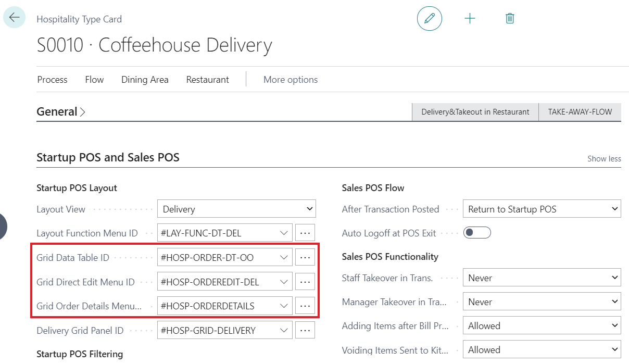Screen dimensions: 629x364
Task: Expand Voiding Items Sent to Kitchen dropdown
Action: [x=542, y=349]
